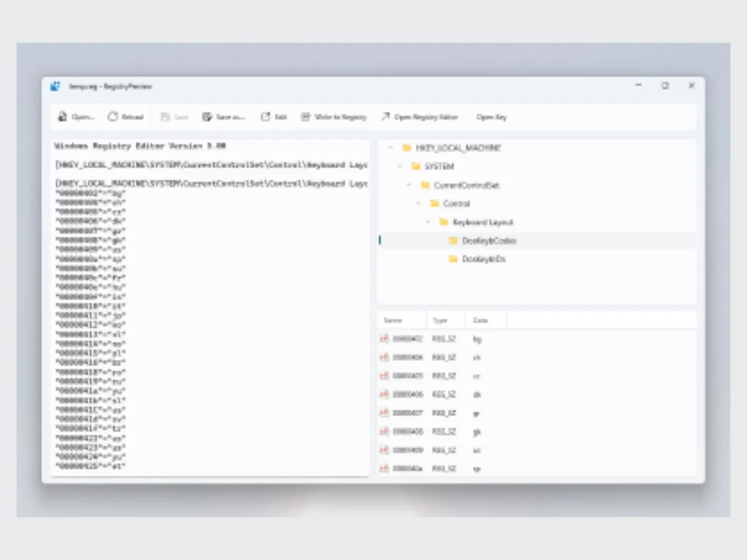
Task: Launch Open Registry Editor from the toolbar
Action: point(419,117)
